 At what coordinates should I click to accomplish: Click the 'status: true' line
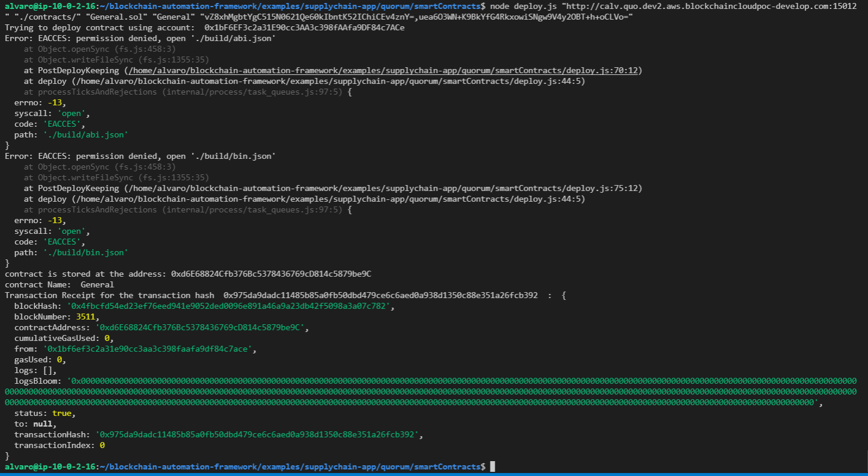click(45, 413)
